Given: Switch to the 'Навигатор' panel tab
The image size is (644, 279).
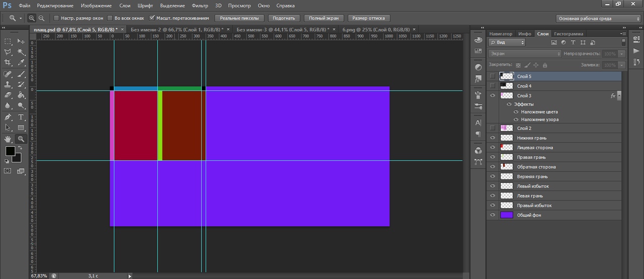Looking at the screenshot, I should 501,34.
